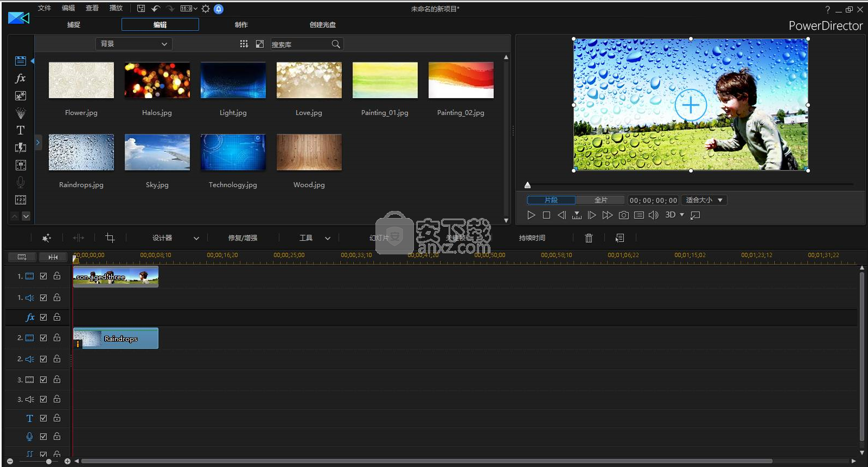Click the library expand window icon
The height and width of the screenshot is (467, 868).
[260, 44]
